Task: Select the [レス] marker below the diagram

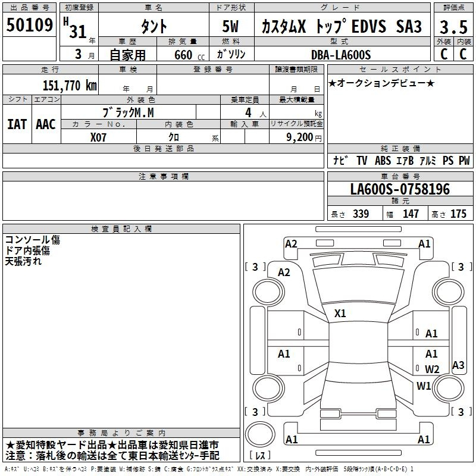Action: click(x=260, y=456)
